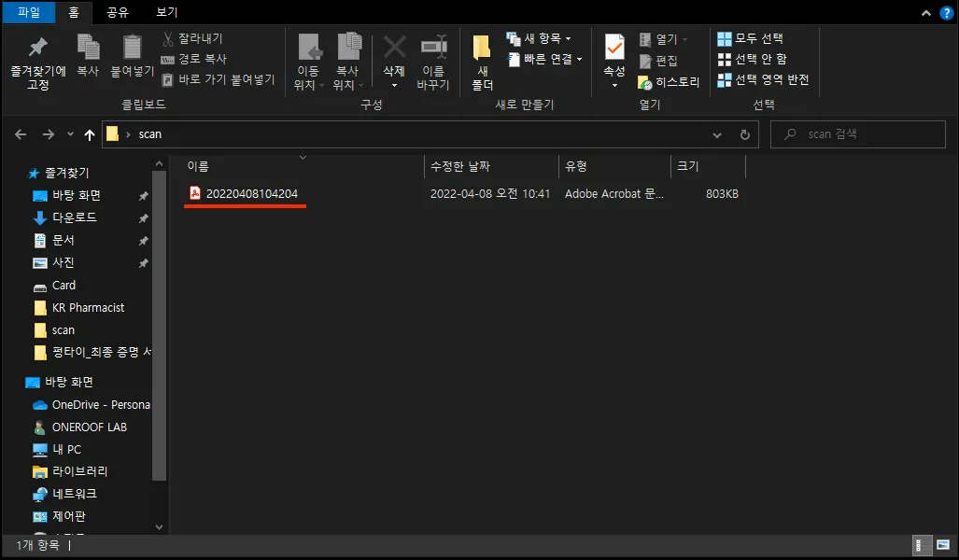Viewport: 959px width, 560px height.
Task: Click the navigation pane scrollbar down arrow
Action: click(x=159, y=527)
